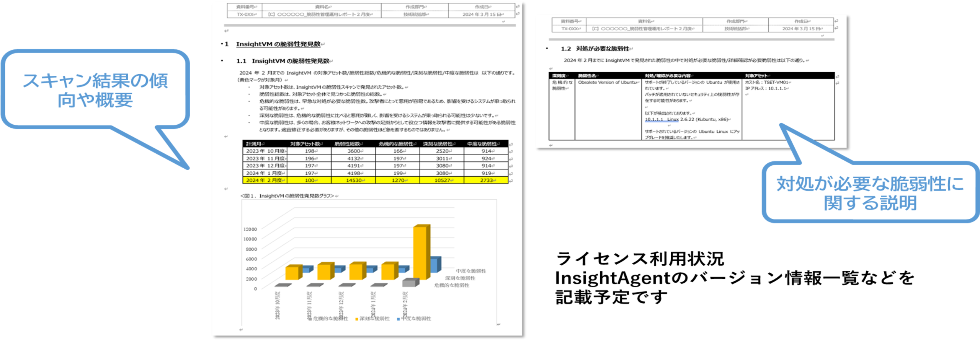The image size is (980, 340).
Task: Click the 危機的な脆弱性 table column header
Action: (397, 144)
